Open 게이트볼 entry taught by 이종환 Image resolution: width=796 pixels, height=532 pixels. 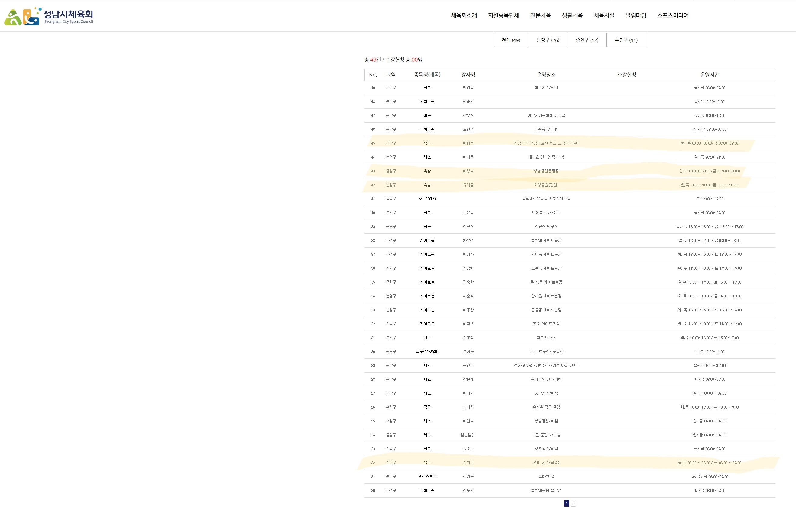click(x=427, y=310)
